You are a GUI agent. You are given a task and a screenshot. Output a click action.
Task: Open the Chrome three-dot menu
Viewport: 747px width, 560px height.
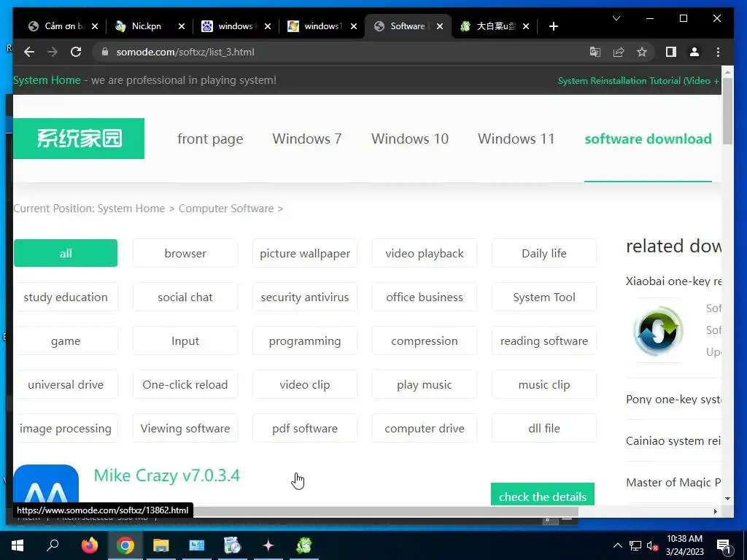tap(718, 52)
